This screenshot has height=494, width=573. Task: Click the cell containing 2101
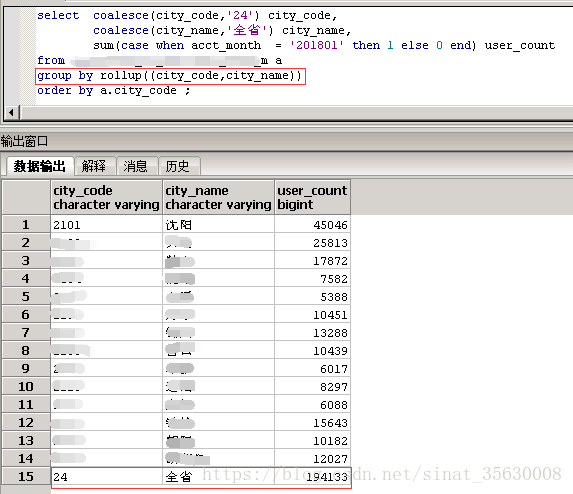point(106,224)
